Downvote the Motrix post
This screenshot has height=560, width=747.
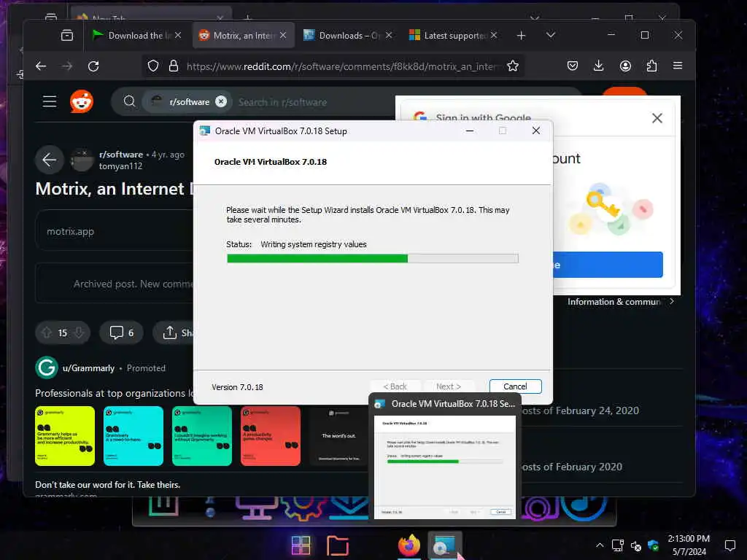(79, 332)
